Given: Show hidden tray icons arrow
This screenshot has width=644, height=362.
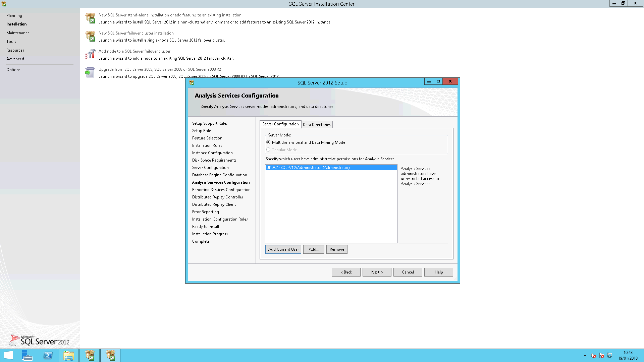Looking at the screenshot, I should [x=585, y=355].
